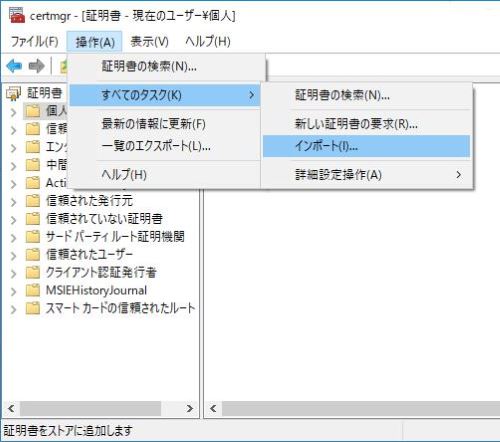Expand the サードパーティルート証明機関 node

point(13,238)
